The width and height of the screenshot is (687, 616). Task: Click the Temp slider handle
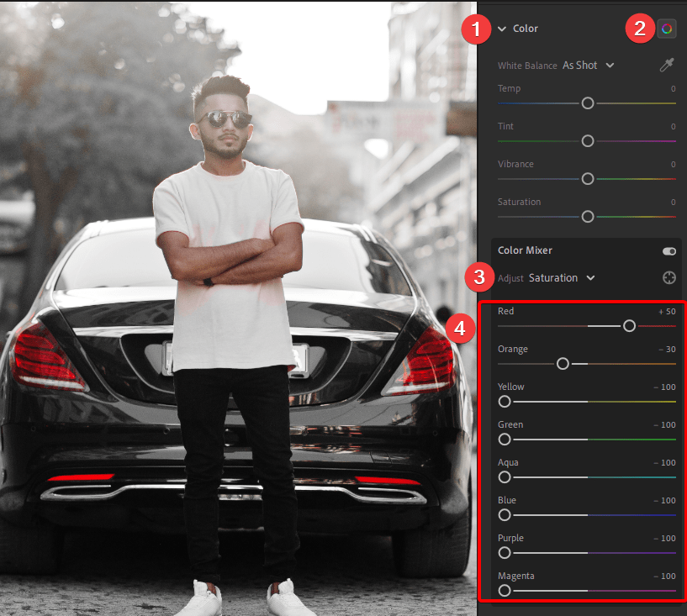pos(587,103)
